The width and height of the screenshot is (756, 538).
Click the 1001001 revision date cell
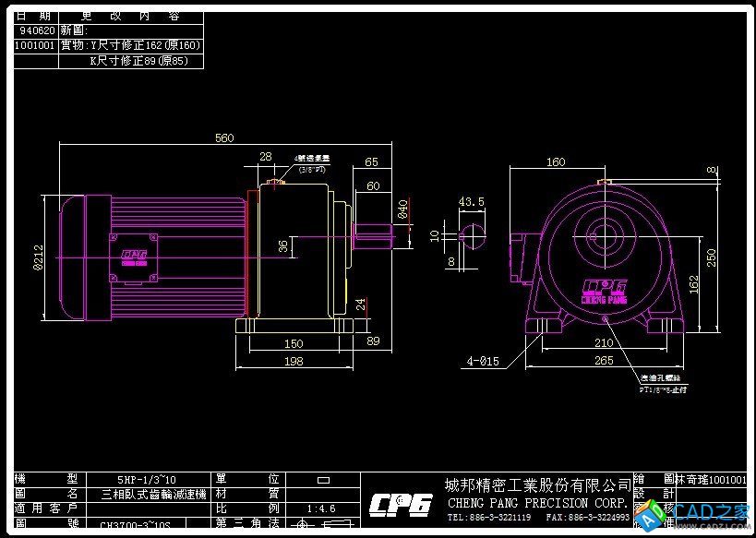tap(37, 44)
